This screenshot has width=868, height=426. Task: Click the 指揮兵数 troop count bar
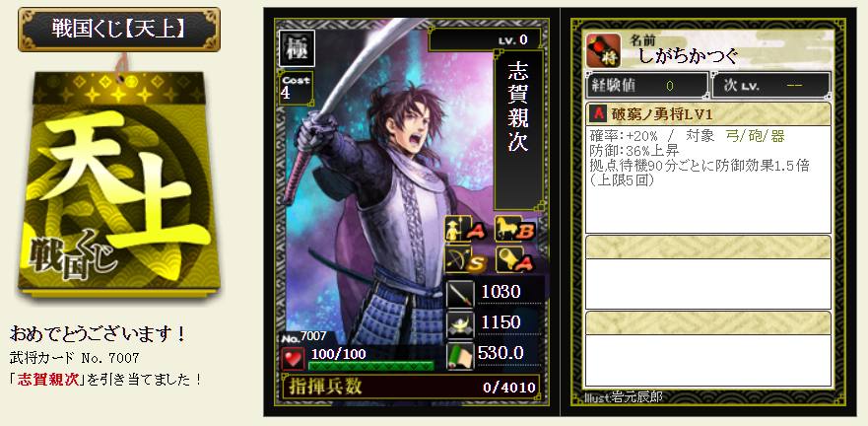[411, 387]
